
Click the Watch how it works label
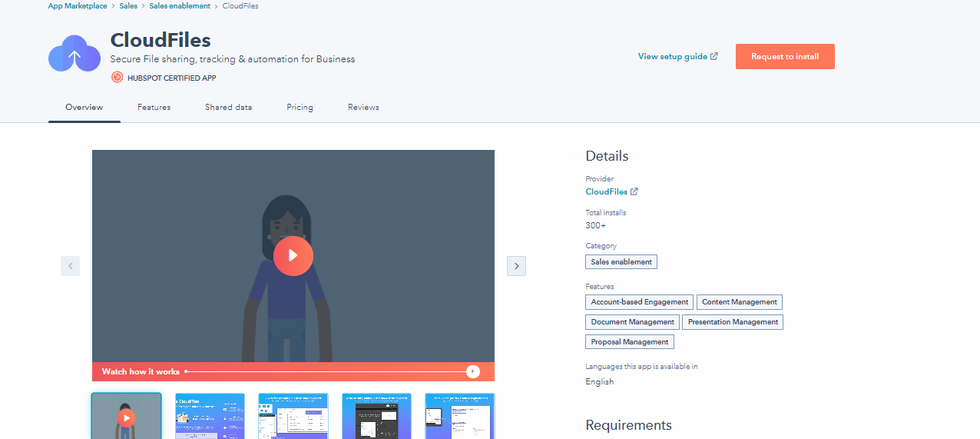pos(141,371)
